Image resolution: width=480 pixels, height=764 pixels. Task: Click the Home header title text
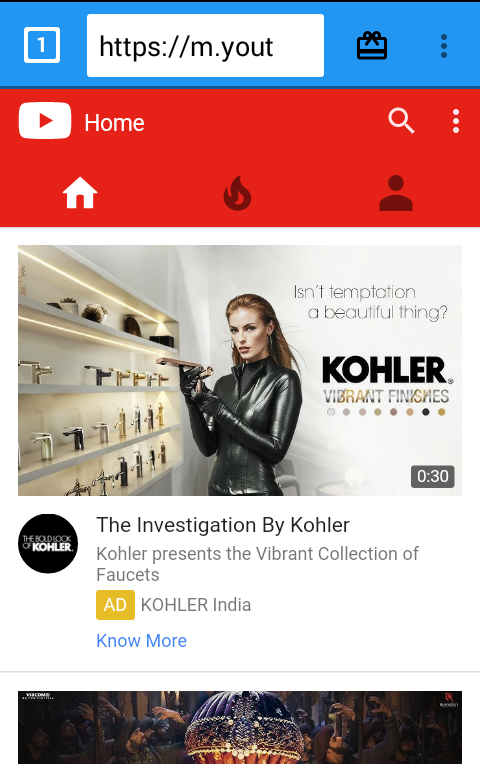pyautogui.click(x=115, y=122)
